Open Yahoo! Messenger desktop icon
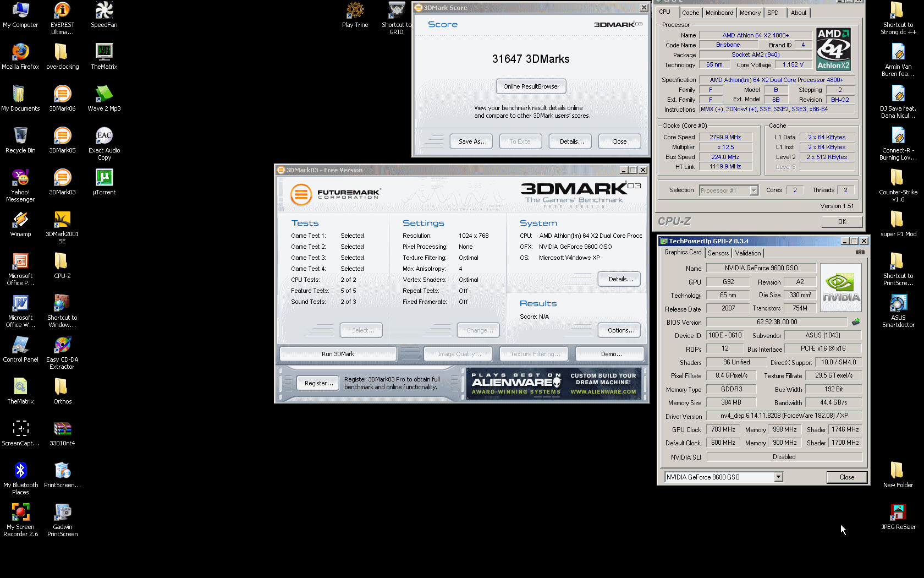This screenshot has height=578, width=924. click(20, 186)
